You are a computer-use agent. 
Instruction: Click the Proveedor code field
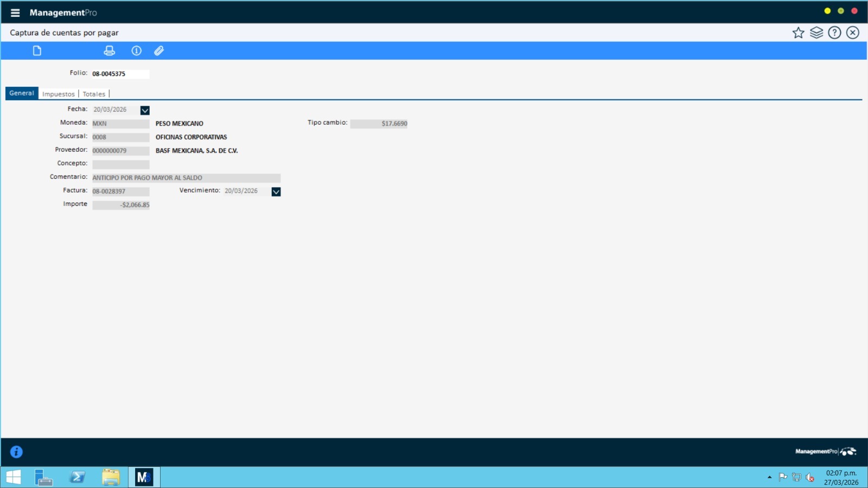120,151
